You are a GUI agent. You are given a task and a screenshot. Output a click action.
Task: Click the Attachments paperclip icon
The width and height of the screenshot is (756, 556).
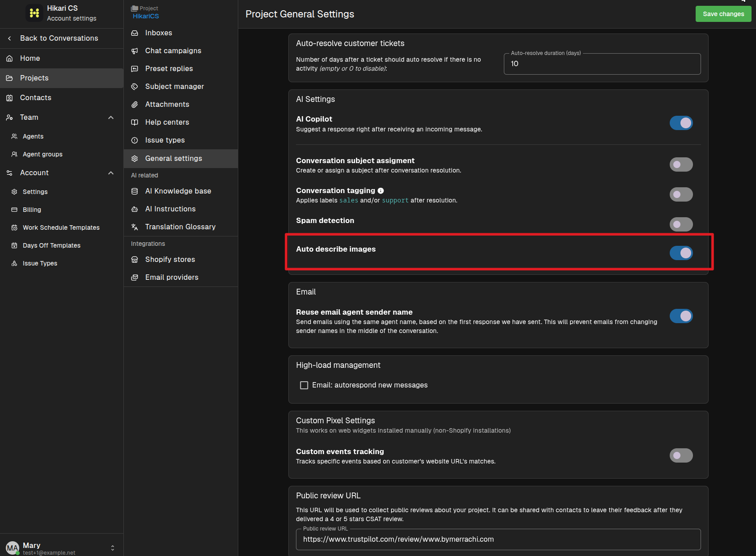point(135,105)
